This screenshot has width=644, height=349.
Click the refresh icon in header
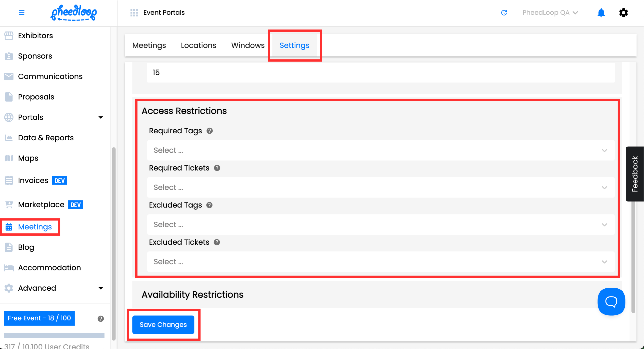coord(504,13)
